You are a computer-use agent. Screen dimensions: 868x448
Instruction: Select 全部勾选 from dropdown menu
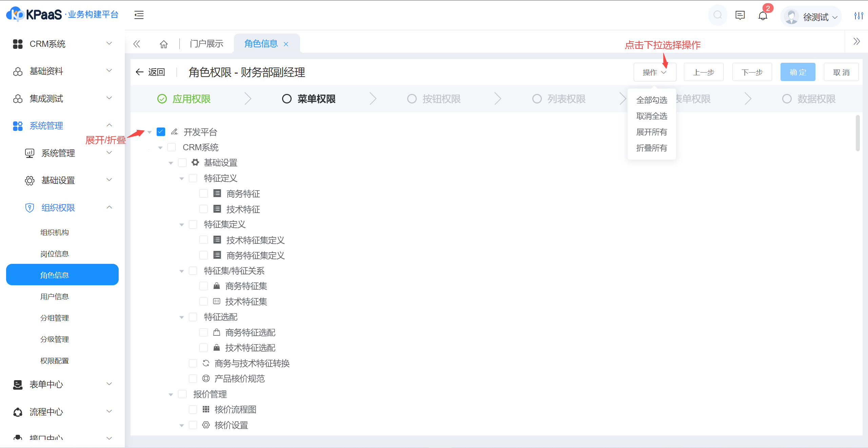(x=651, y=100)
